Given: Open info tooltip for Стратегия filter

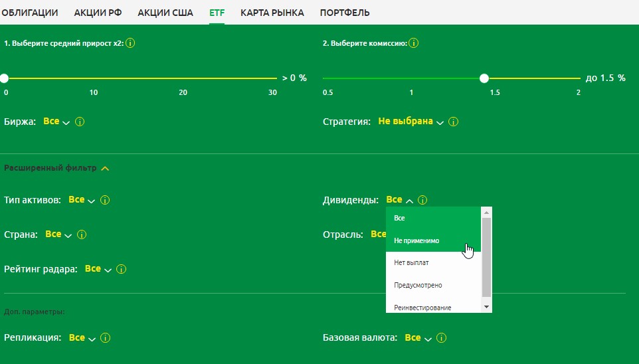Looking at the screenshot, I should (x=454, y=122).
